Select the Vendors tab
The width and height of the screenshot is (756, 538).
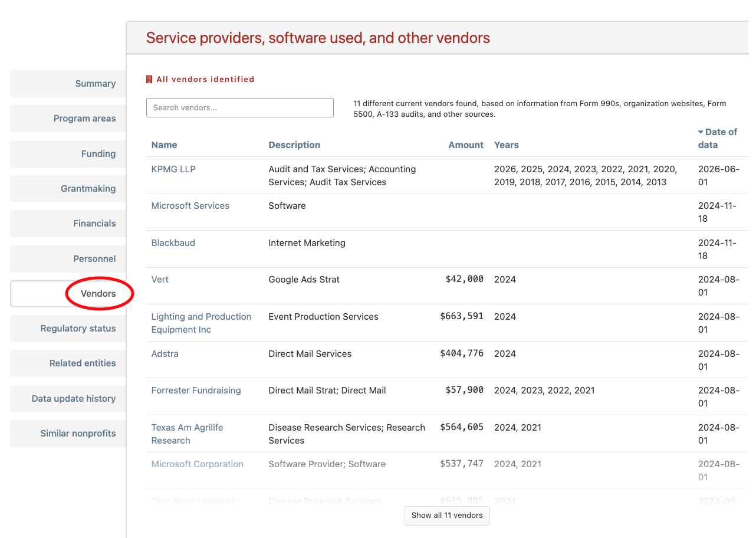click(68, 294)
